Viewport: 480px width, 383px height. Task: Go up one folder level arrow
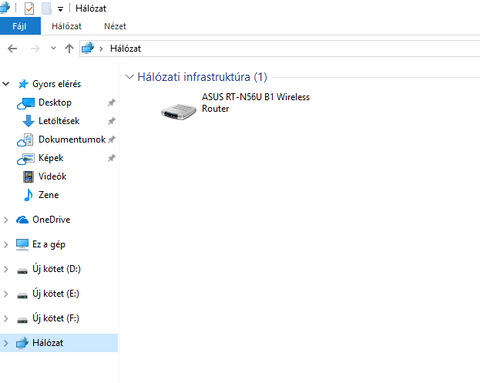click(x=69, y=49)
